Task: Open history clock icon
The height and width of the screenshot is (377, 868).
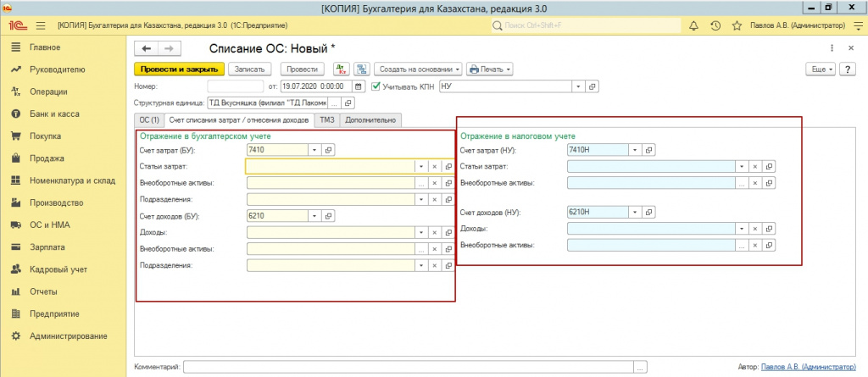Action: pos(715,25)
